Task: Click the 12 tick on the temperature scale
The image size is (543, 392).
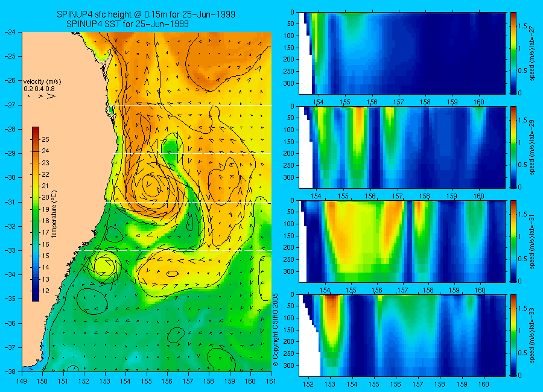Action: pyautogui.click(x=45, y=291)
